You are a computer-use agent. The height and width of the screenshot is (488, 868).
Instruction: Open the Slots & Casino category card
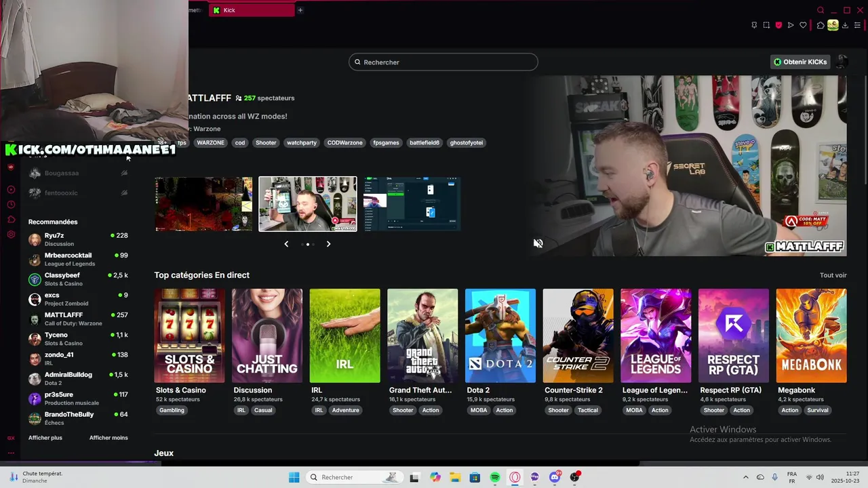189,336
